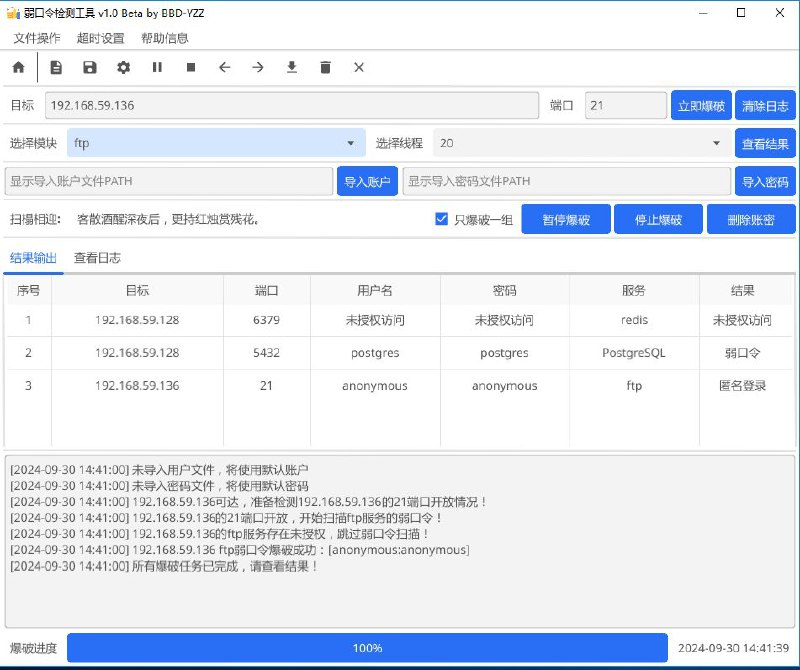The image size is (800, 670).
Task: Open the ftp module dropdown arrow
Action: [x=351, y=143]
